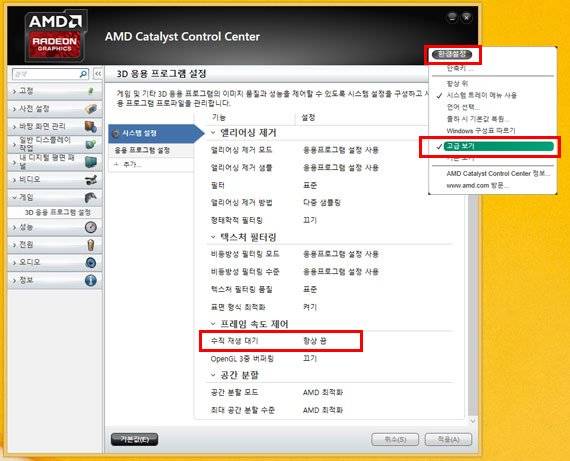Click the 표면 형식 최적화 row

(x=329, y=307)
